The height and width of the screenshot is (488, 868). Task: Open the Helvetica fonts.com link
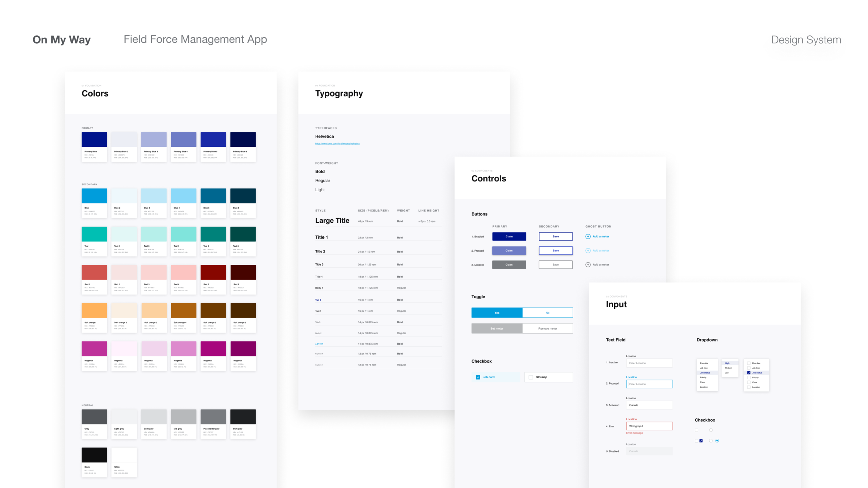click(337, 144)
